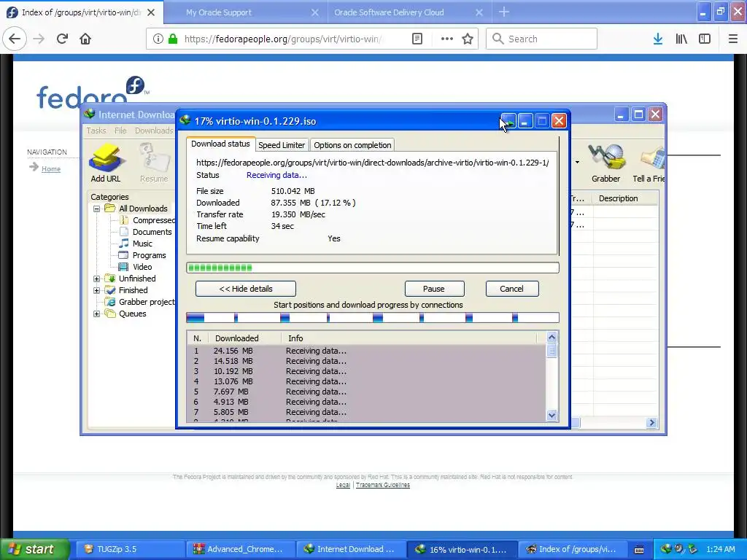747x560 pixels.
Task: Collapse the All Downloads tree node
Action: coord(97,209)
